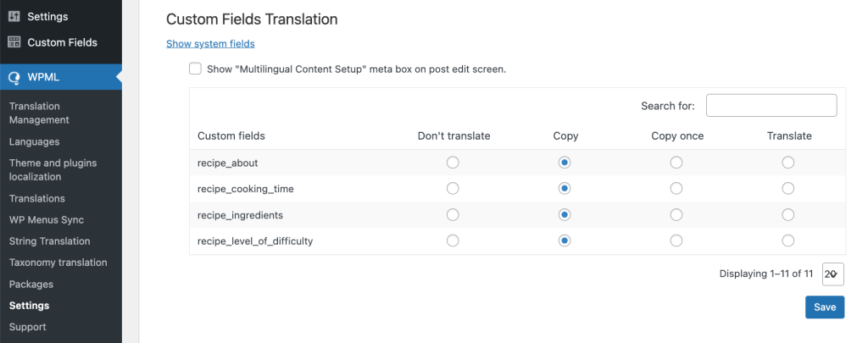The height and width of the screenshot is (343, 868).
Task: Go to String Translation in WPML menu
Action: 49,241
